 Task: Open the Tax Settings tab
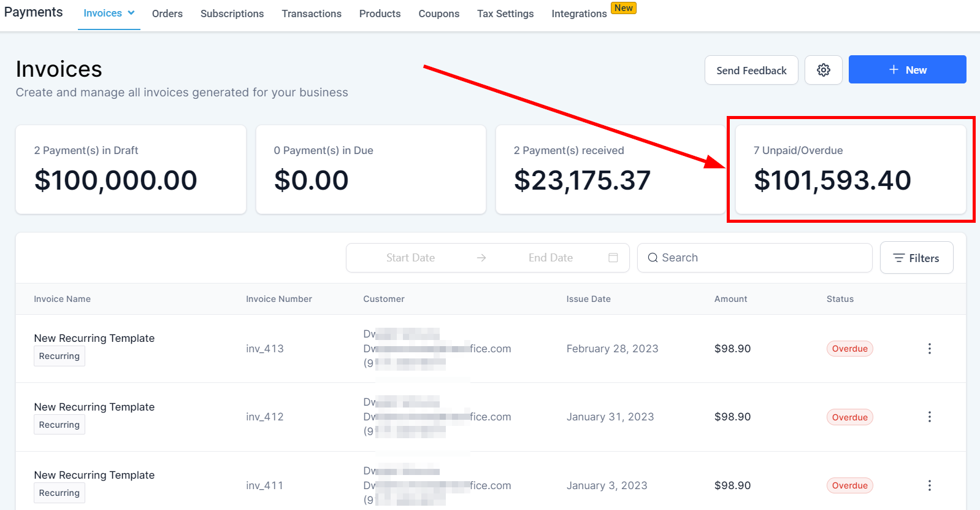tap(505, 14)
